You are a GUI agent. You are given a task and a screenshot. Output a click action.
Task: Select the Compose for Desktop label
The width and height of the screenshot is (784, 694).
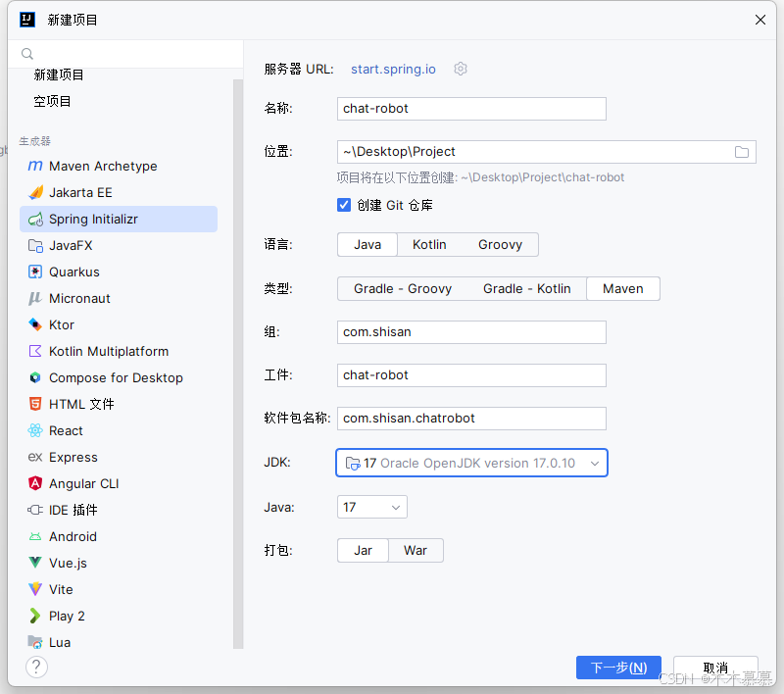[x=116, y=377]
